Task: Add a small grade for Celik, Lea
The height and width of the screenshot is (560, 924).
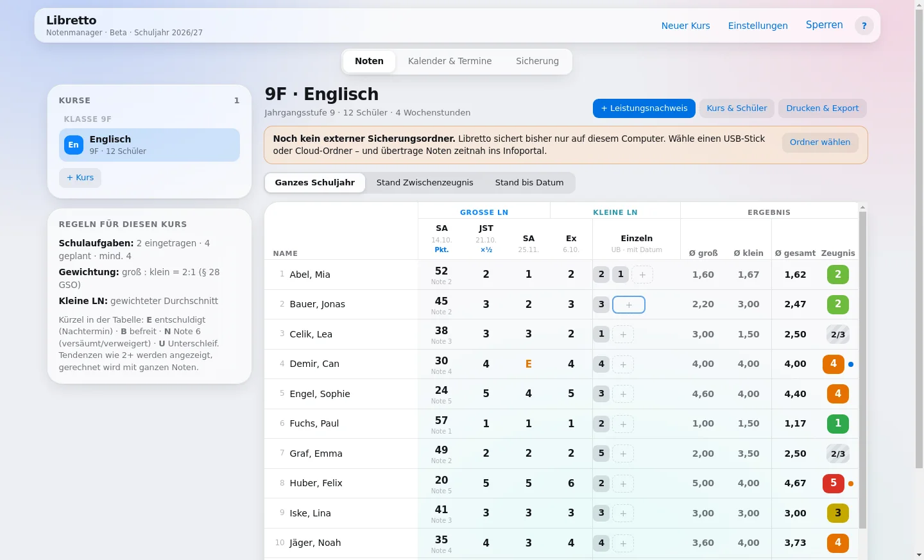Action: coord(623,334)
